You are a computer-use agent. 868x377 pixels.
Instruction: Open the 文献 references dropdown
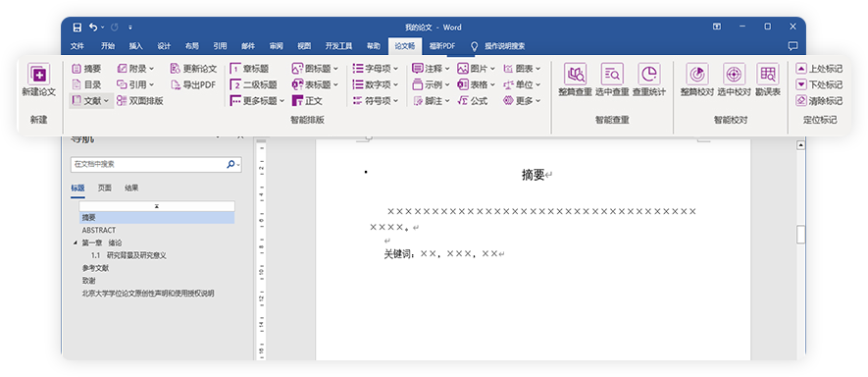(92, 101)
